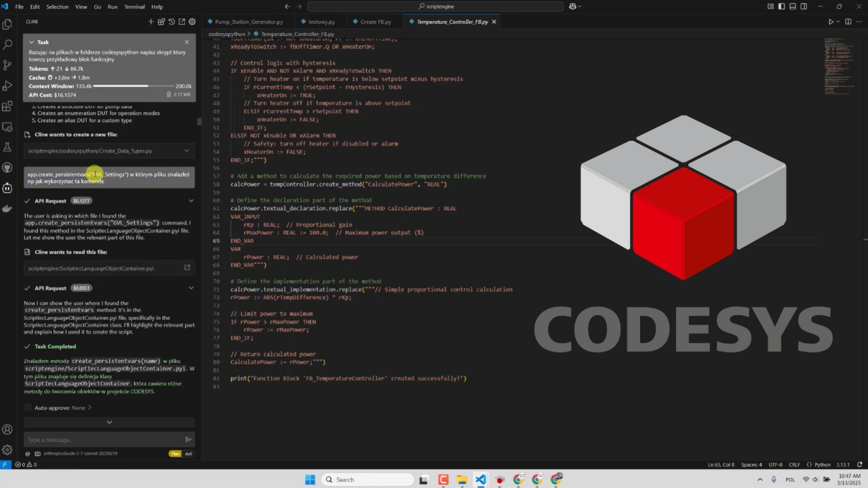Run the Python file with the play button

coord(831,21)
